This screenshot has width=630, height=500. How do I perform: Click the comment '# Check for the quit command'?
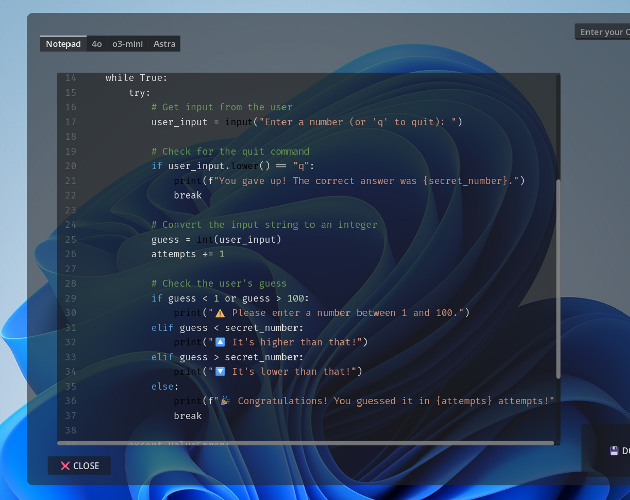(230, 152)
